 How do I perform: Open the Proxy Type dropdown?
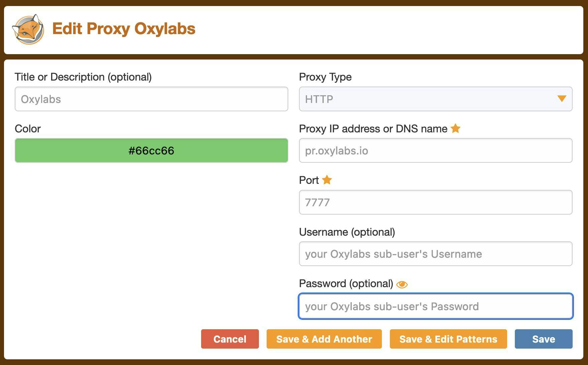click(x=435, y=99)
